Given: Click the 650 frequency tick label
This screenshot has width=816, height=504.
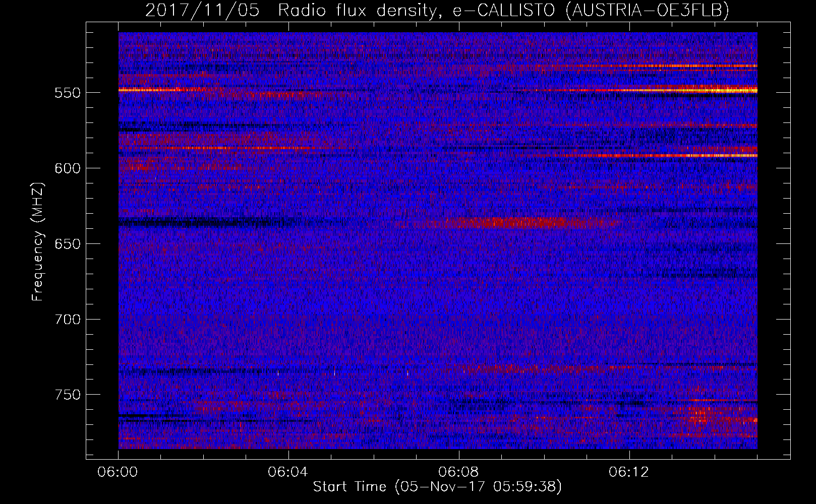Looking at the screenshot, I should 68,244.
